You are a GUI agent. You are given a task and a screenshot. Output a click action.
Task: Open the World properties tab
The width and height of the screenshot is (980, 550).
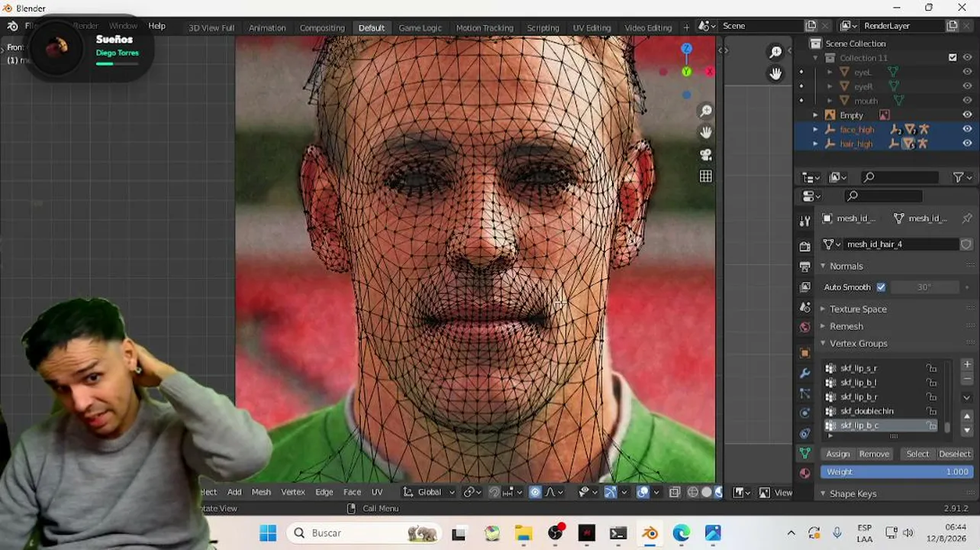click(x=804, y=327)
